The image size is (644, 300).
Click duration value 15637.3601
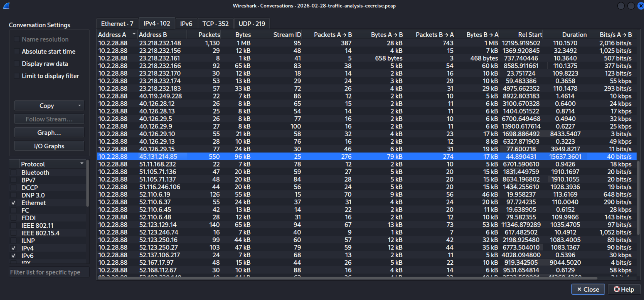[565, 157]
